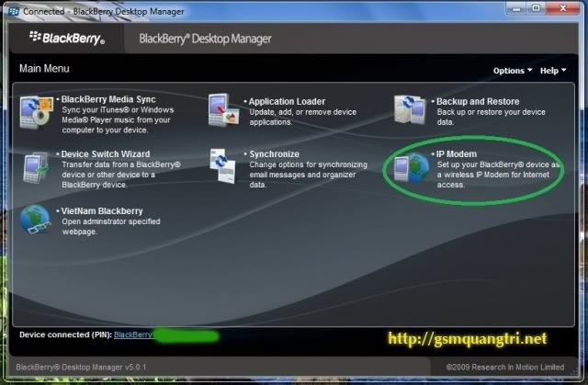Start the Device Switch Wizard icon
Viewport: 588px width, 385px height.
point(36,167)
